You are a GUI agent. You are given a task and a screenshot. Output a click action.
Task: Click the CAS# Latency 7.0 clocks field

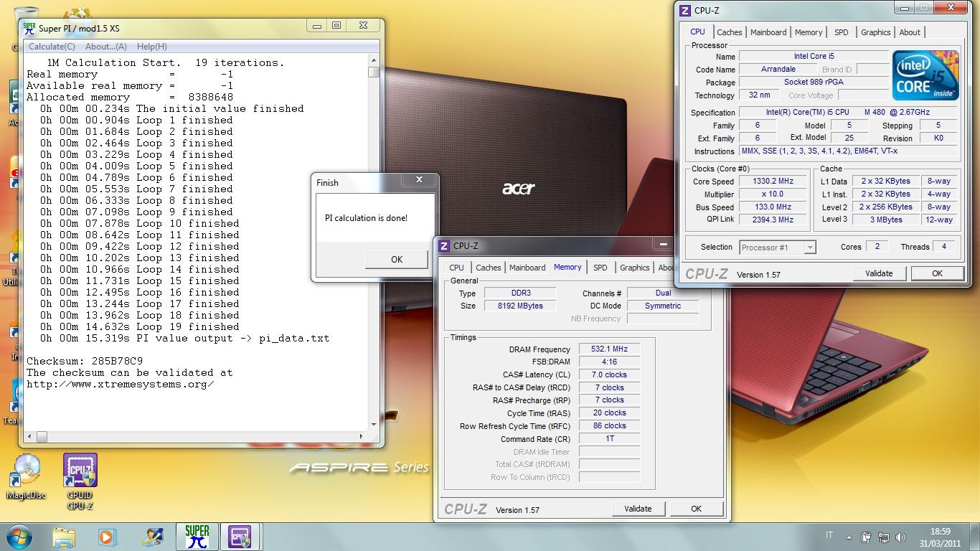coord(609,375)
